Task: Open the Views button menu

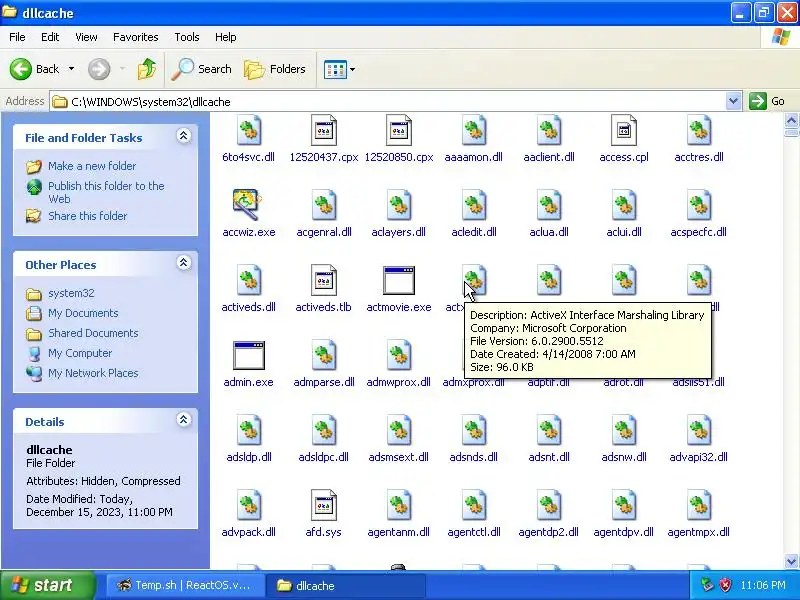Action: [339, 69]
